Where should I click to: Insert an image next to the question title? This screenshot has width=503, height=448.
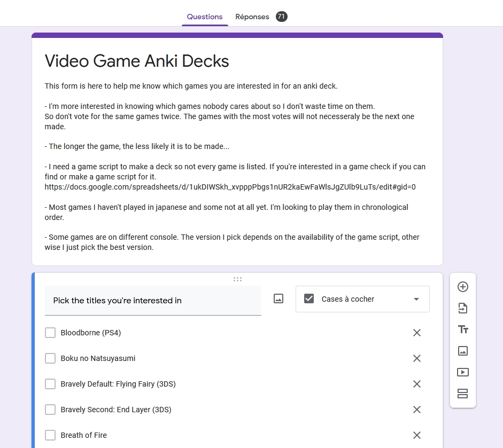pos(278,298)
